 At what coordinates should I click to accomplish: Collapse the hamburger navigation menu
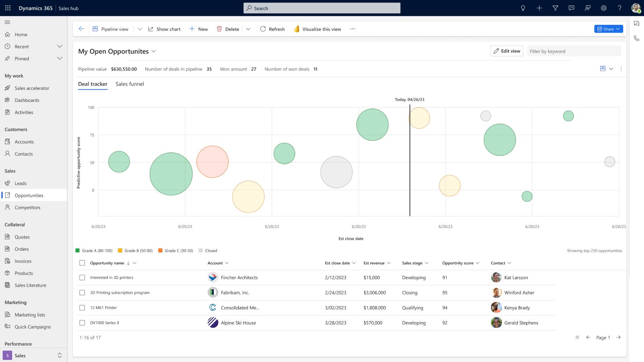pyautogui.click(x=7, y=22)
